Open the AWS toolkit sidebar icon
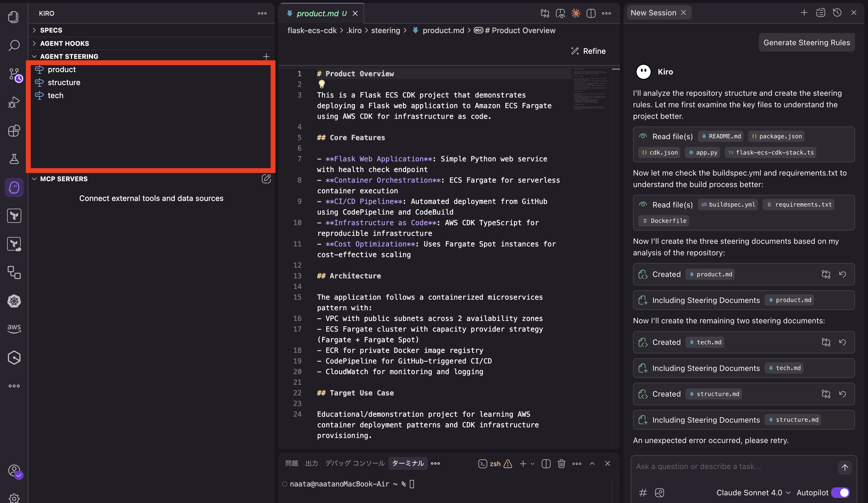Image resolution: width=868 pixels, height=503 pixels. click(14, 328)
